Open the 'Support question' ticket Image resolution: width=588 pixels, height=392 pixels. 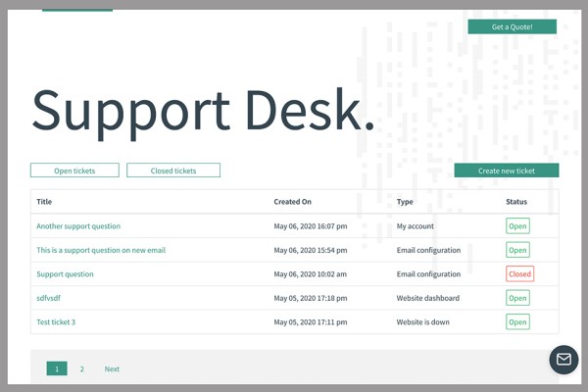65,274
